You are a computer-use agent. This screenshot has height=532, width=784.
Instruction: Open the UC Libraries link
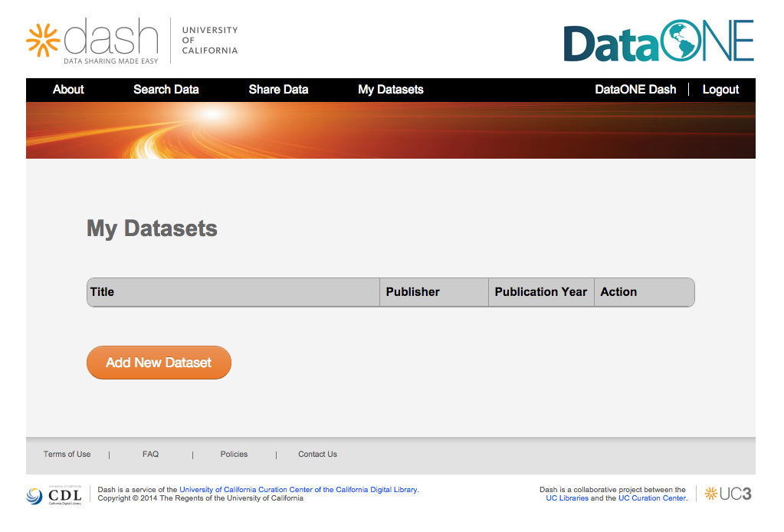[567, 498]
